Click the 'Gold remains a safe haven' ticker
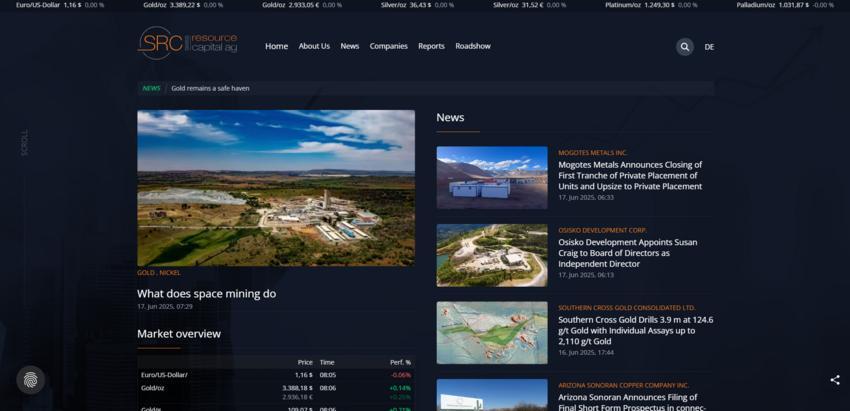Image resolution: width=850 pixels, height=411 pixels. click(x=210, y=88)
